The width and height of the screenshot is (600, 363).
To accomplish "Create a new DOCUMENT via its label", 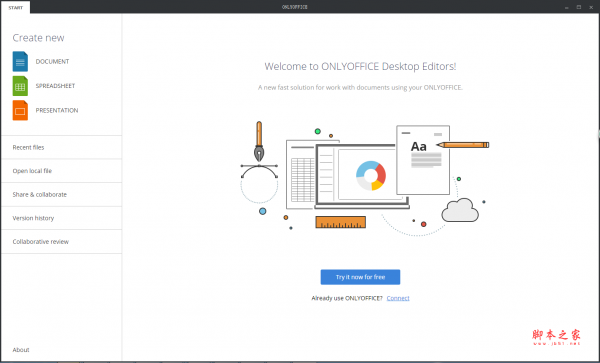I will 52,62.
